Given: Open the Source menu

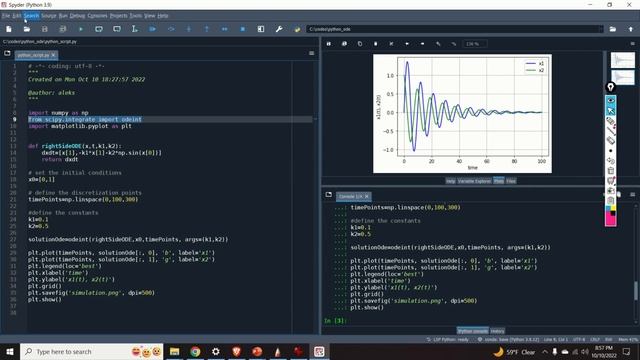Looking at the screenshot, I should pos(49,16).
